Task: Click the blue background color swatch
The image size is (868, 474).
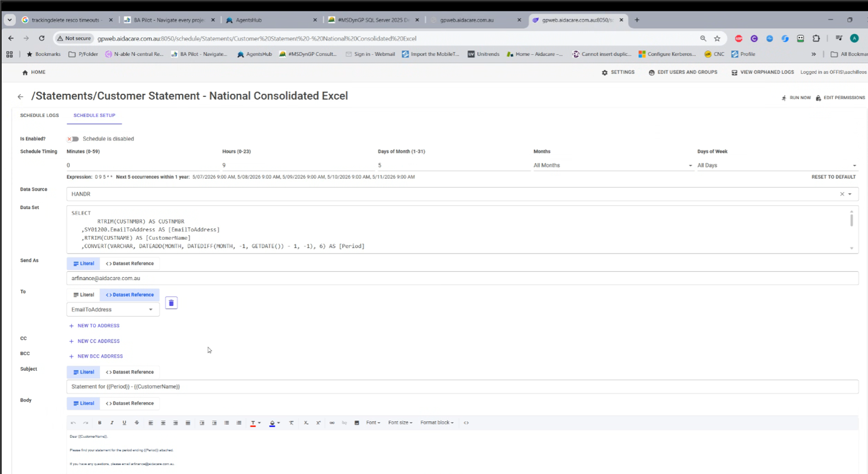Action: [x=272, y=423]
